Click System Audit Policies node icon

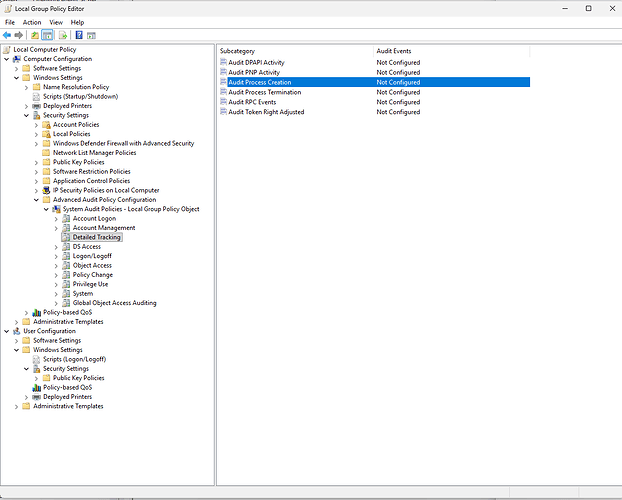pyautogui.click(x=56, y=209)
